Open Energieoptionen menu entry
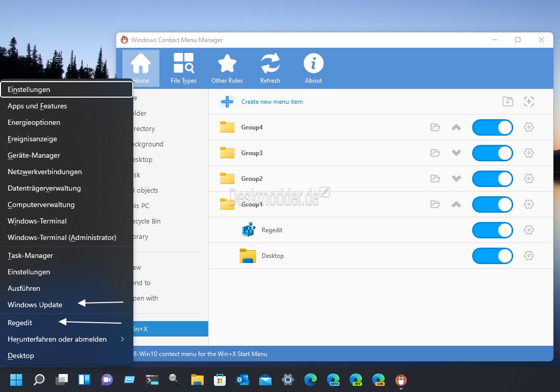 pos(66,122)
